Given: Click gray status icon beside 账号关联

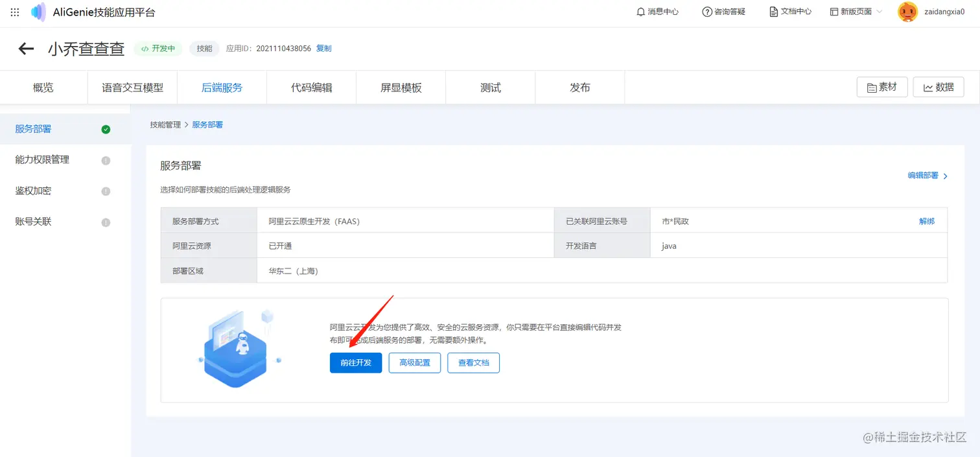Looking at the screenshot, I should point(106,222).
